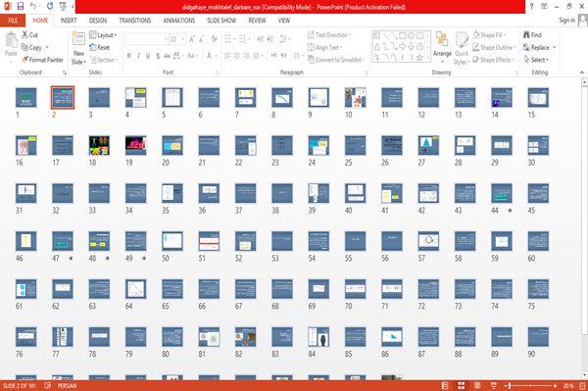Open font size dropdown
This screenshot has width=588, height=391.
tap(183, 39)
